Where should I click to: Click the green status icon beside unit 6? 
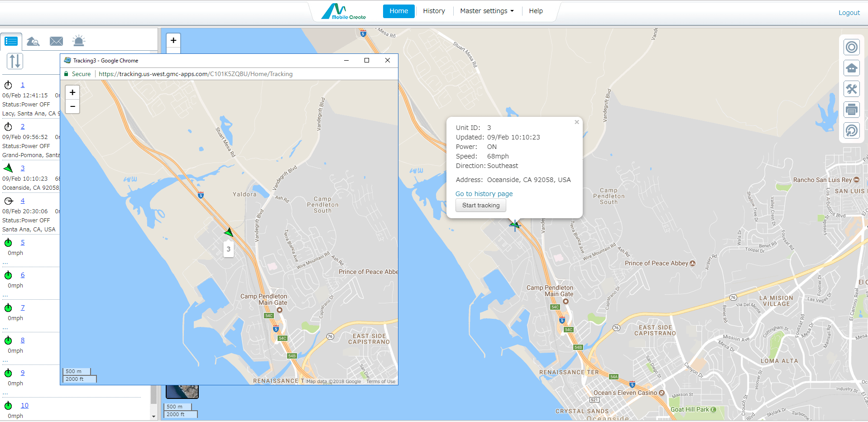8,275
